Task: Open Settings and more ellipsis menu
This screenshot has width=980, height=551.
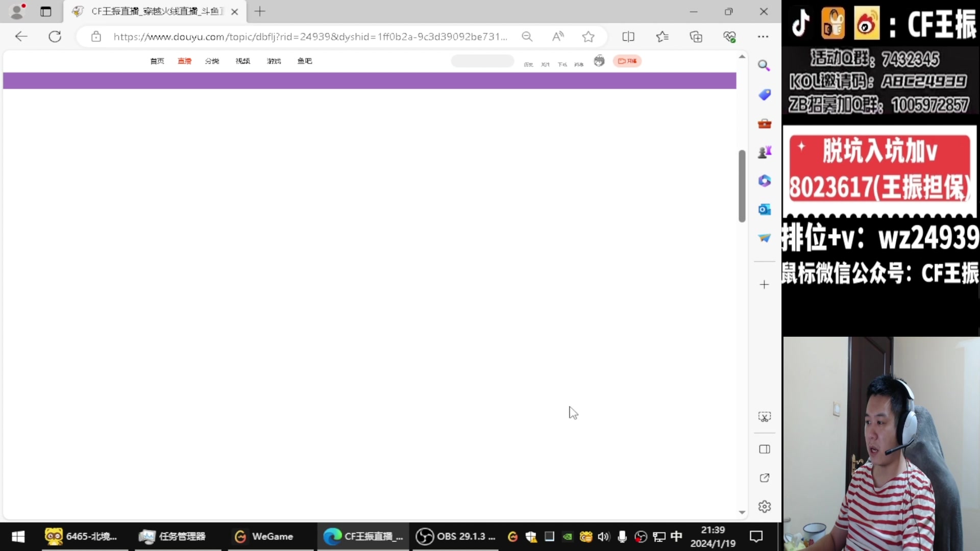Action: tap(763, 37)
